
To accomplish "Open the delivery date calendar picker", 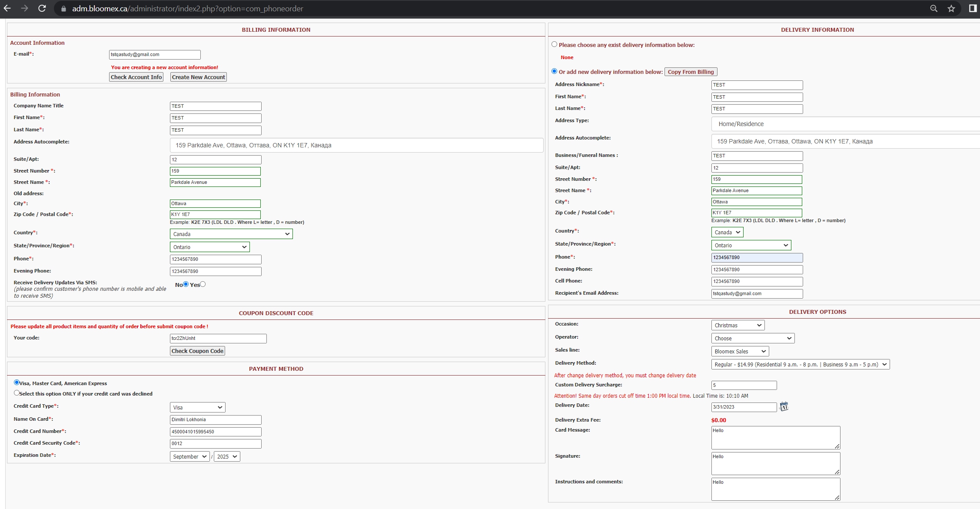I will coord(784,406).
